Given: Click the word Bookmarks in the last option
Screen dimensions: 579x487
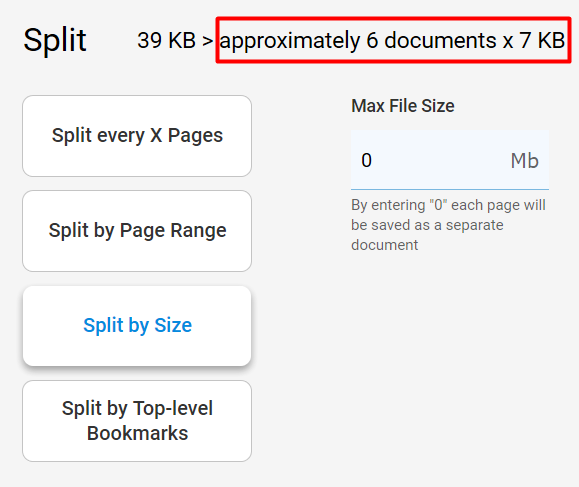Looking at the screenshot, I should point(137,433).
